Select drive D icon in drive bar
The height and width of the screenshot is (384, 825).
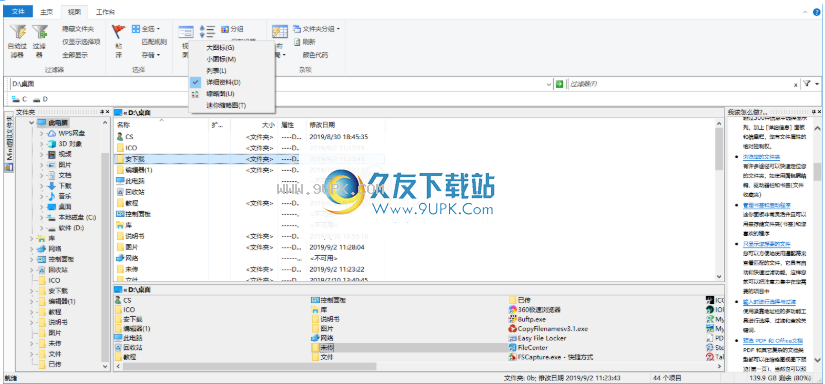click(36, 99)
